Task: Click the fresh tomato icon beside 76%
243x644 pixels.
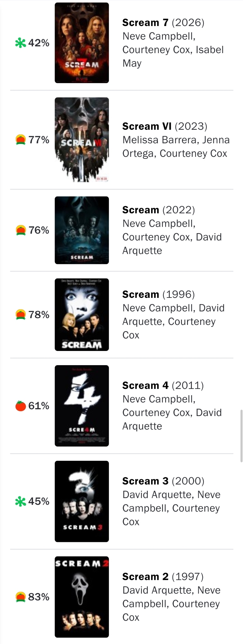Action: (x=21, y=230)
